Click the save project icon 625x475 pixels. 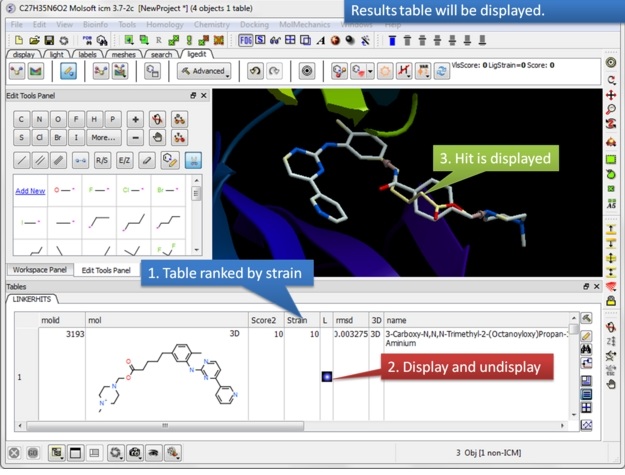49,40
